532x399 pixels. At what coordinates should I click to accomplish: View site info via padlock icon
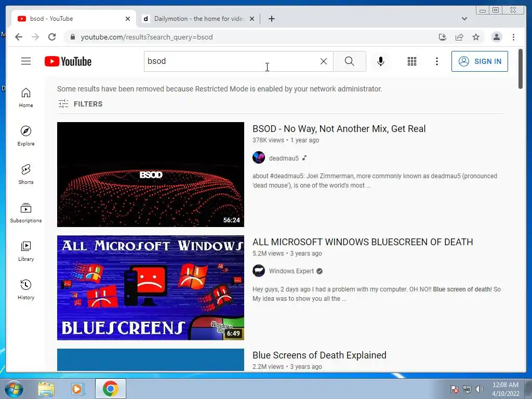(72, 37)
